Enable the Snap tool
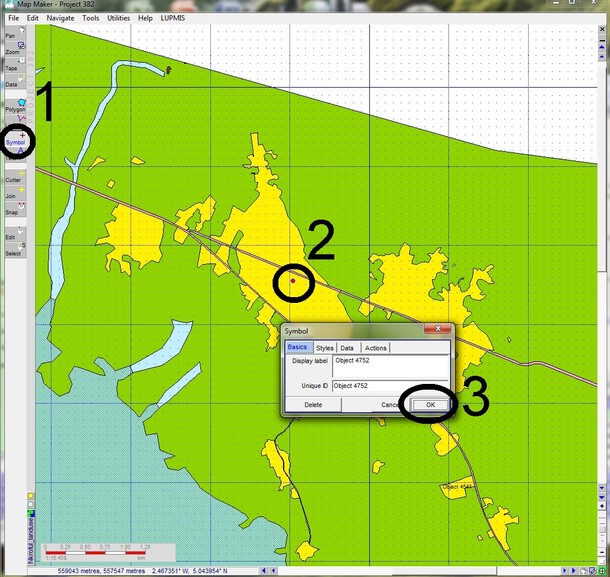This screenshot has width=610, height=577. point(11,212)
